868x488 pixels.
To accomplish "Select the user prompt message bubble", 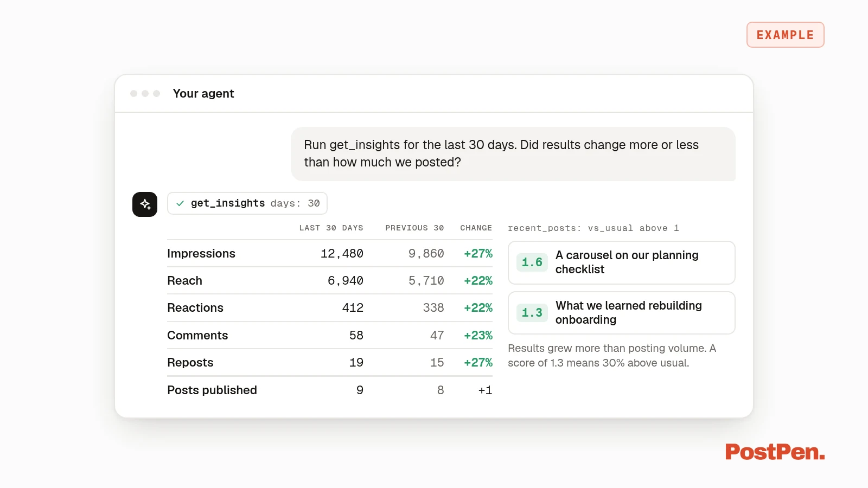I will tap(513, 154).
